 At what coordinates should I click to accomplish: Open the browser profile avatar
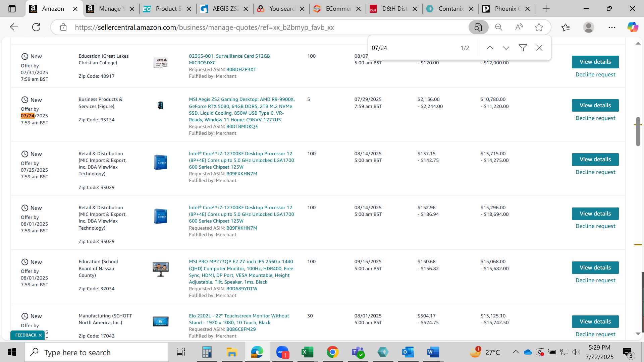coord(589,27)
